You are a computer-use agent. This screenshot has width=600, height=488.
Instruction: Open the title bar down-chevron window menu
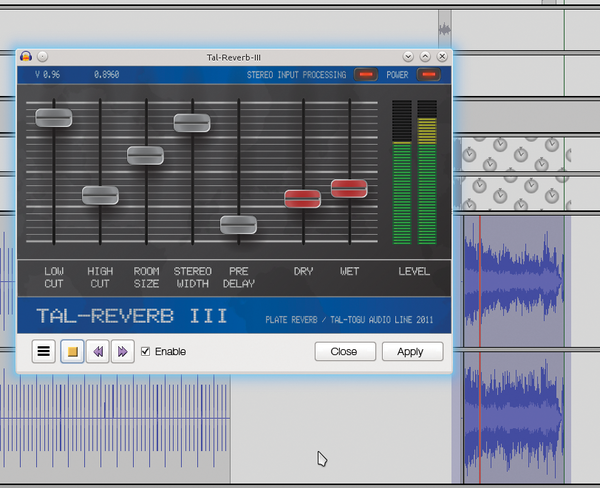coord(408,57)
